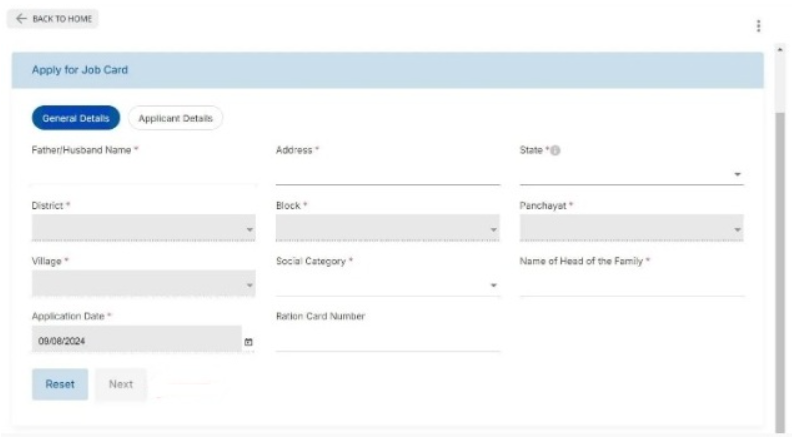Click the back arrow icon

(22, 19)
